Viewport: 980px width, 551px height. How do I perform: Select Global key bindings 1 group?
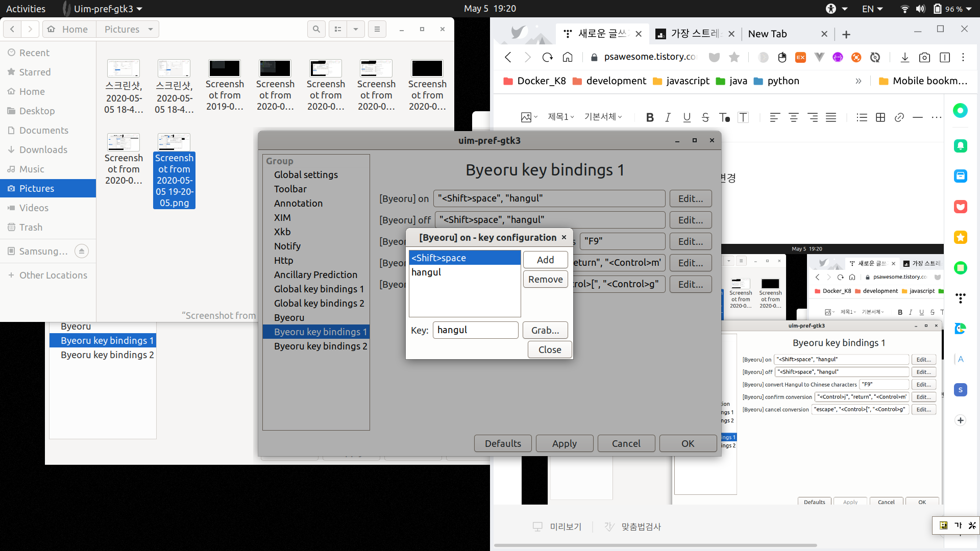click(x=318, y=289)
